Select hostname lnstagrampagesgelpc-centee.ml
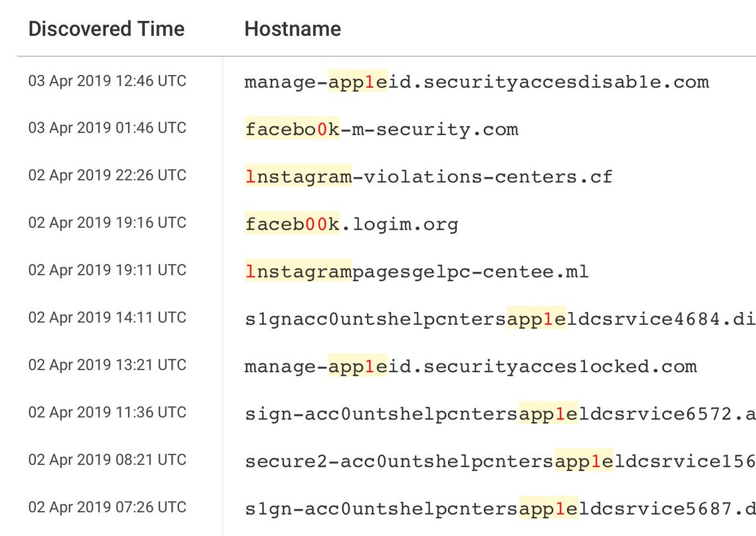Screen dimensions: 756x536 (416, 272)
